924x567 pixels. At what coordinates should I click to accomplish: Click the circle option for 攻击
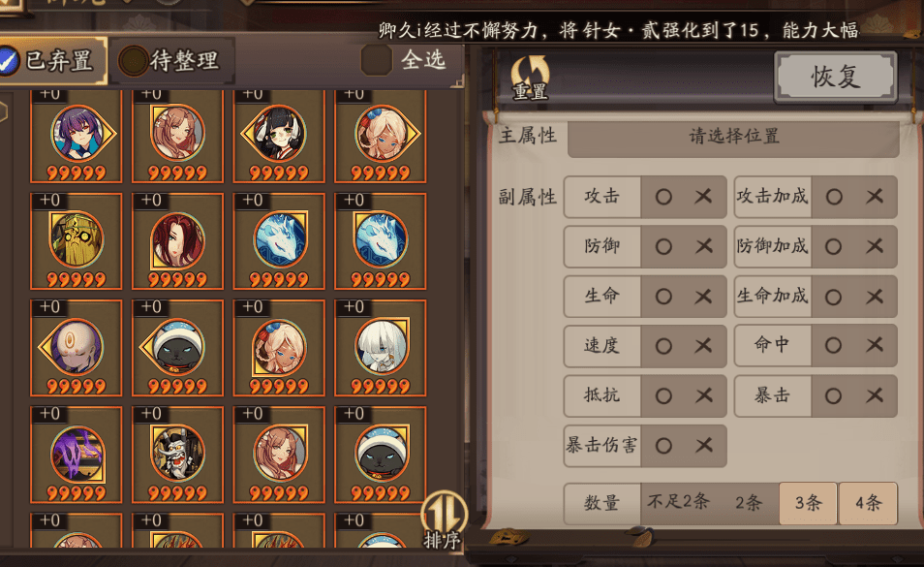[663, 197]
